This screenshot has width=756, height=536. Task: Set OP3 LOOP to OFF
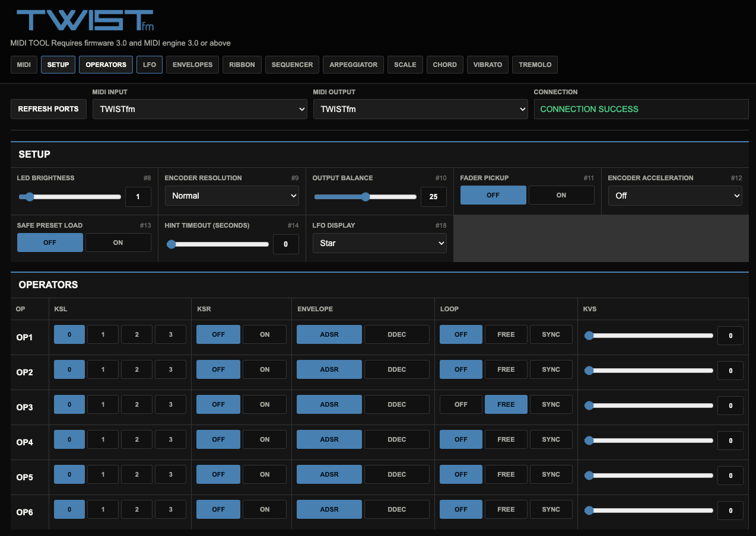pos(461,404)
